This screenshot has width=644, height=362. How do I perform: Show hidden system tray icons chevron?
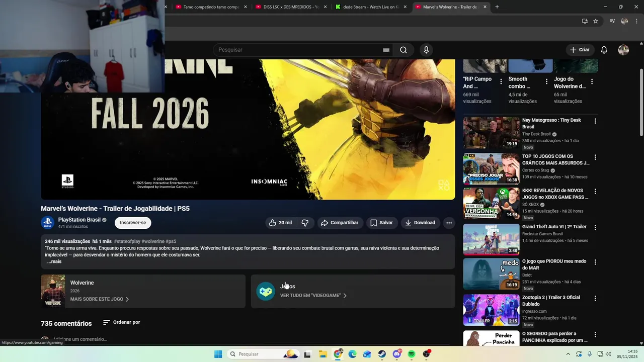coord(568,354)
